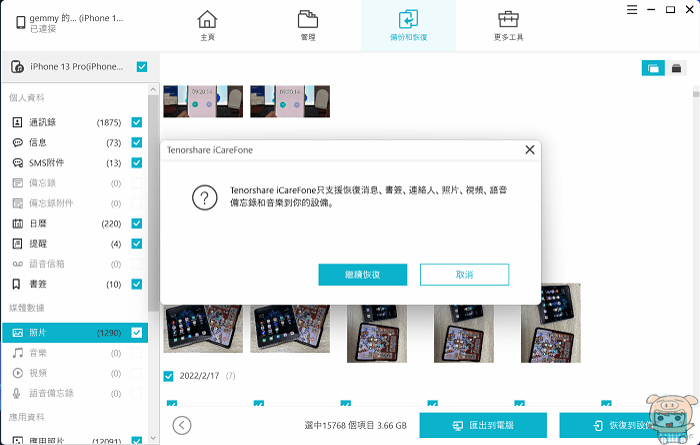Click the 個人資料 section header
This screenshot has height=445, width=700.
[27, 98]
